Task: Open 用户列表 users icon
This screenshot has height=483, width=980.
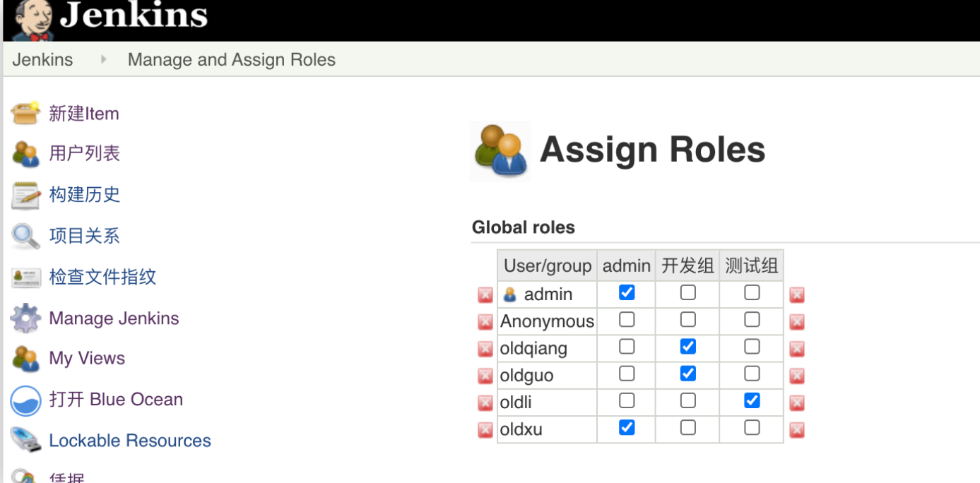Action: click(26, 154)
